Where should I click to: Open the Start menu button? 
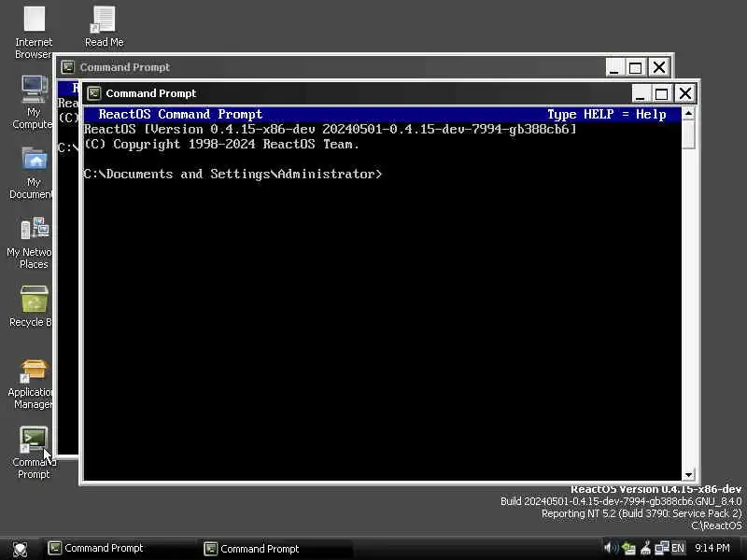pos(20,549)
